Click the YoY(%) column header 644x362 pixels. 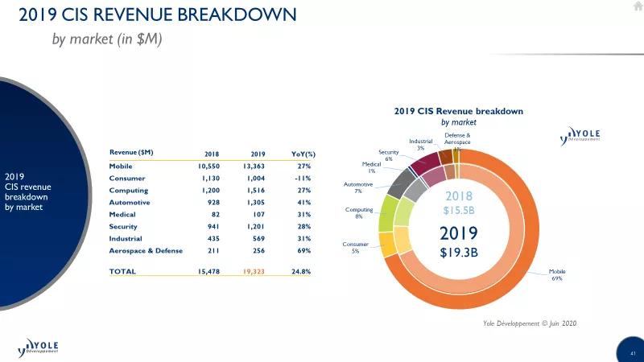[303, 154]
